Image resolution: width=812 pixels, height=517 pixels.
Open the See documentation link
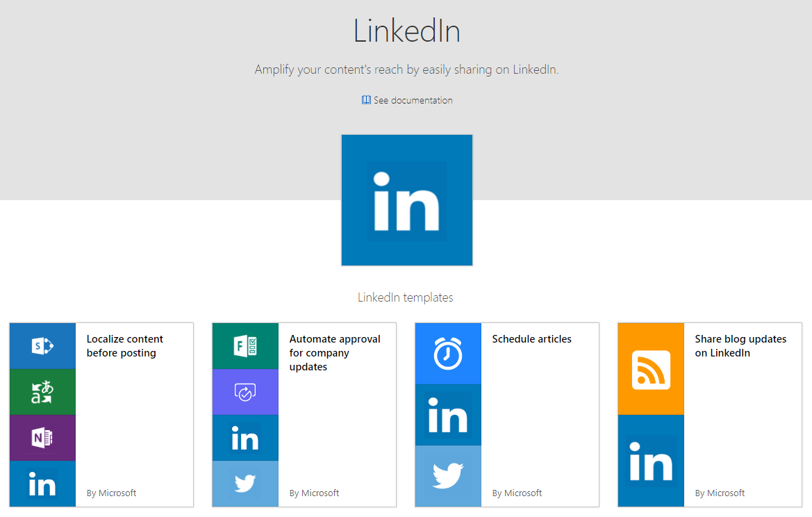[413, 100]
